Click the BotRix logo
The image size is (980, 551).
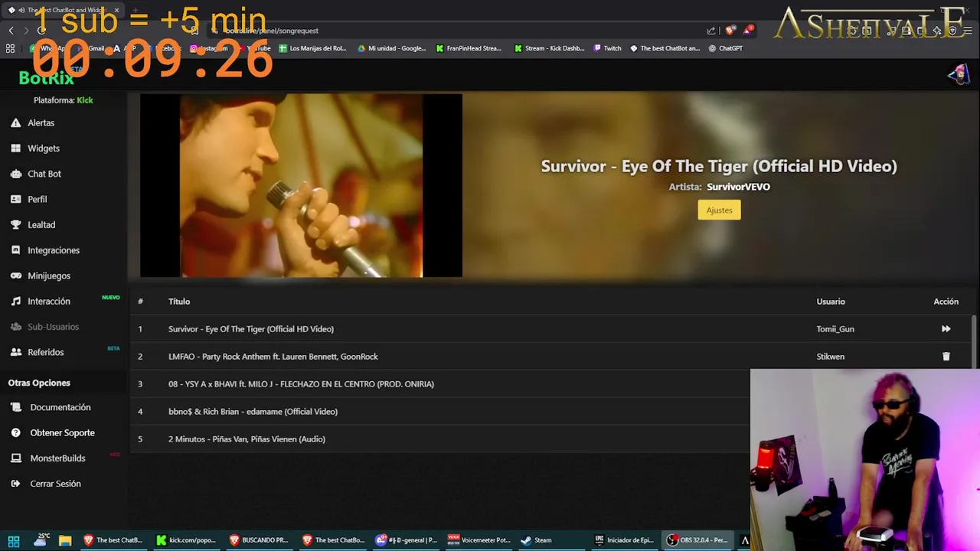(x=47, y=77)
